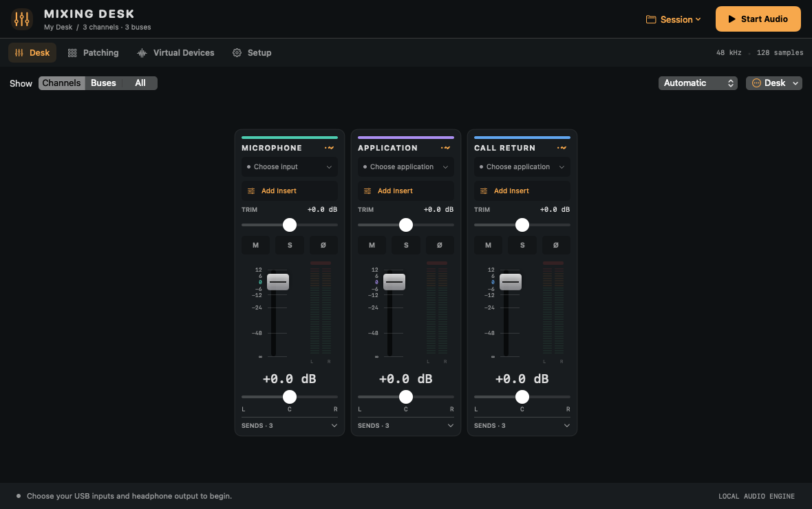Invert phase on Microphone channel
The height and width of the screenshot is (509, 812).
[323, 245]
